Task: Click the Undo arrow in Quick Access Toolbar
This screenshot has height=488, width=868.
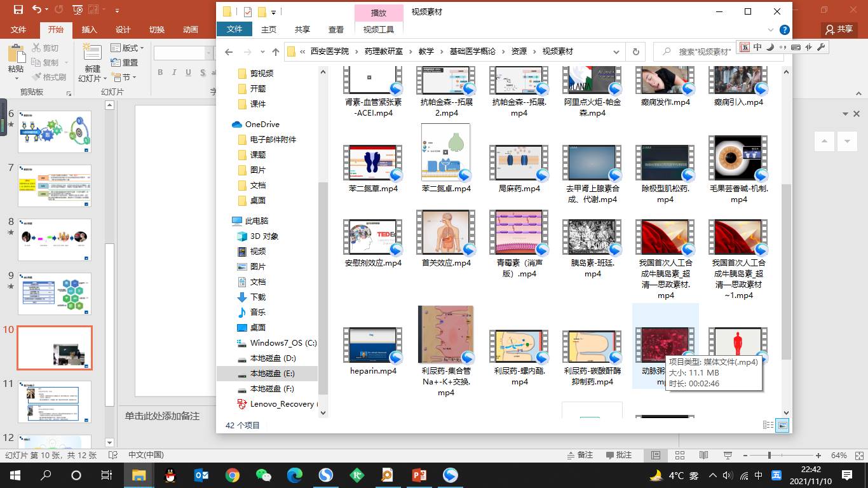Action: pyautogui.click(x=36, y=10)
